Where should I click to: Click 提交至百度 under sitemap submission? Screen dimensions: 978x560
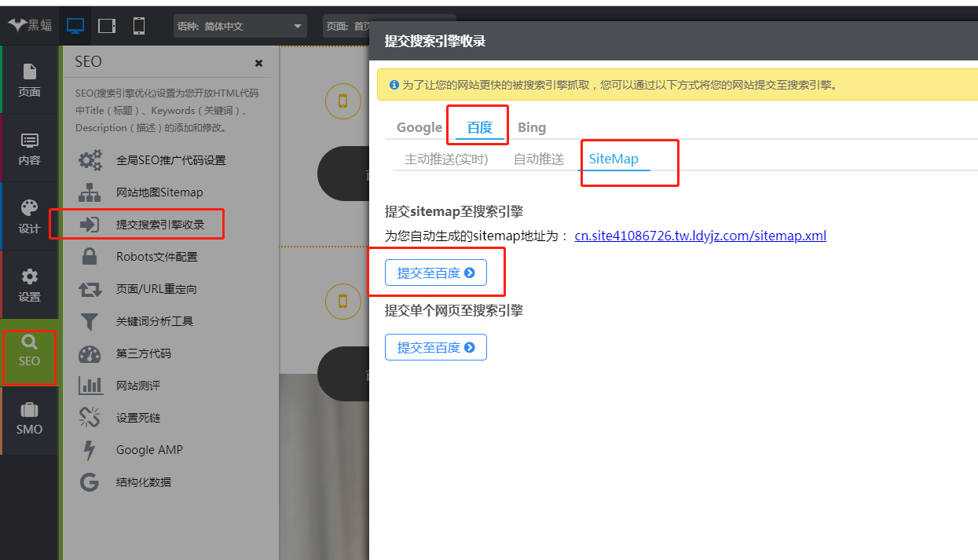click(436, 273)
